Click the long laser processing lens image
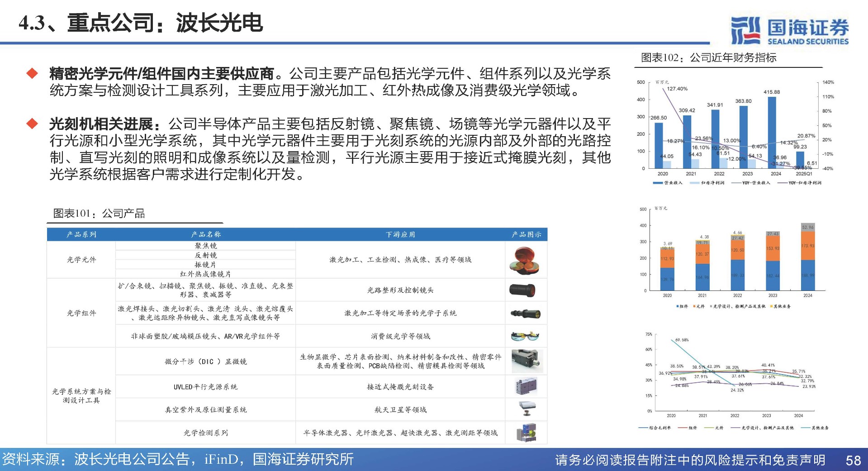Screen dimensions: 868x471 (525, 313)
